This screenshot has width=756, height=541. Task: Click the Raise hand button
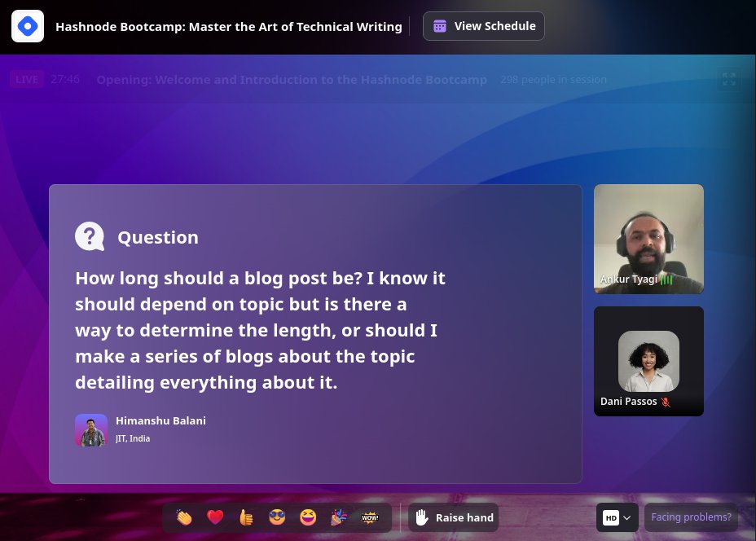[x=453, y=517]
